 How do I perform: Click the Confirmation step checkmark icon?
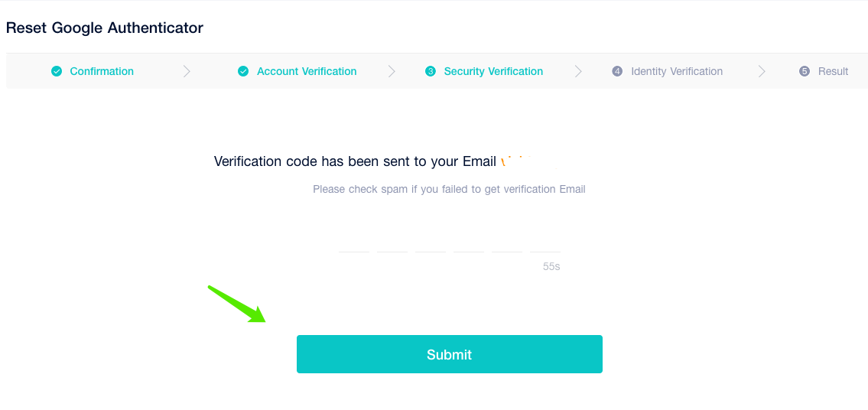pos(57,71)
